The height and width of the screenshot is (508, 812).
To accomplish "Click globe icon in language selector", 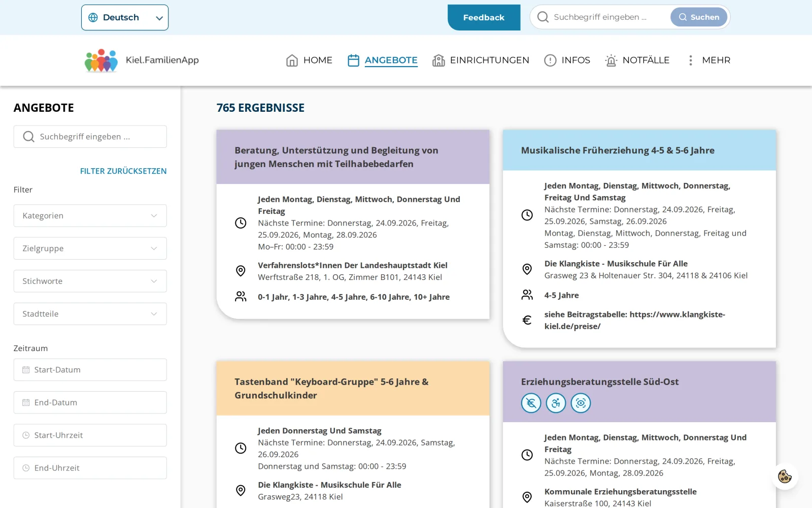I will point(93,17).
